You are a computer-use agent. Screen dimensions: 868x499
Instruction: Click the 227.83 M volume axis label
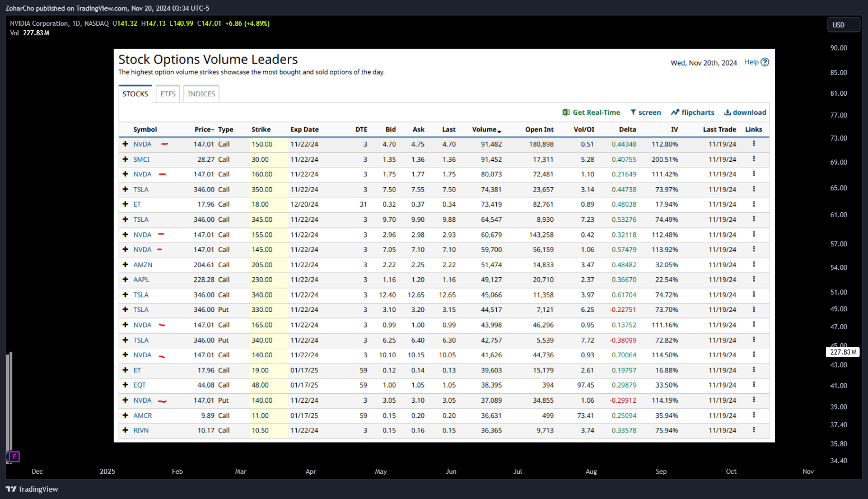(x=843, y=352)
